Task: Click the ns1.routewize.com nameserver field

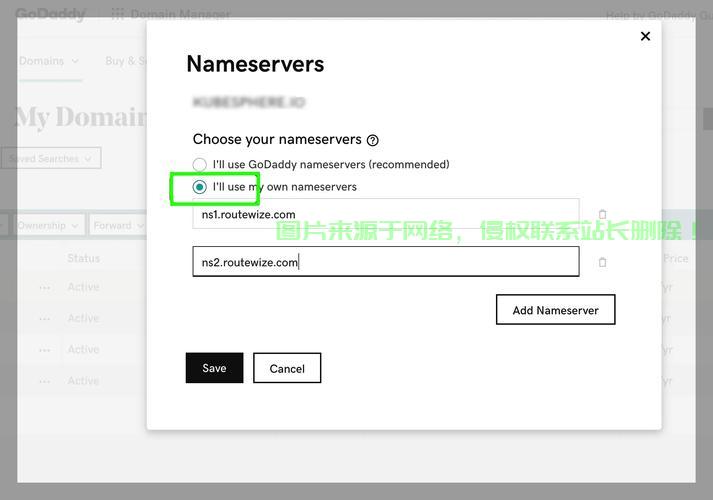Action: (x=386, y=214)
